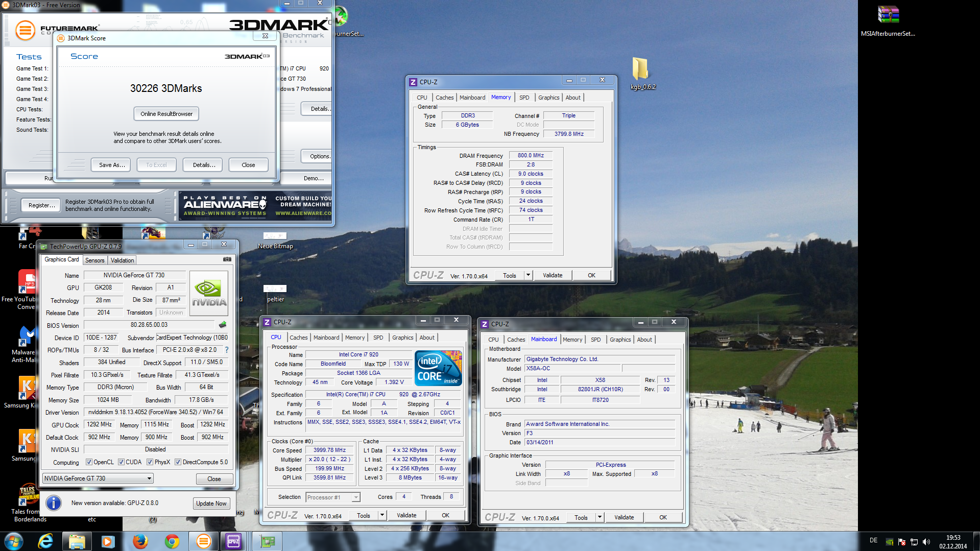Click the Bus Interface question mark help icon
The image size is (980, 551).
[227, 350]
